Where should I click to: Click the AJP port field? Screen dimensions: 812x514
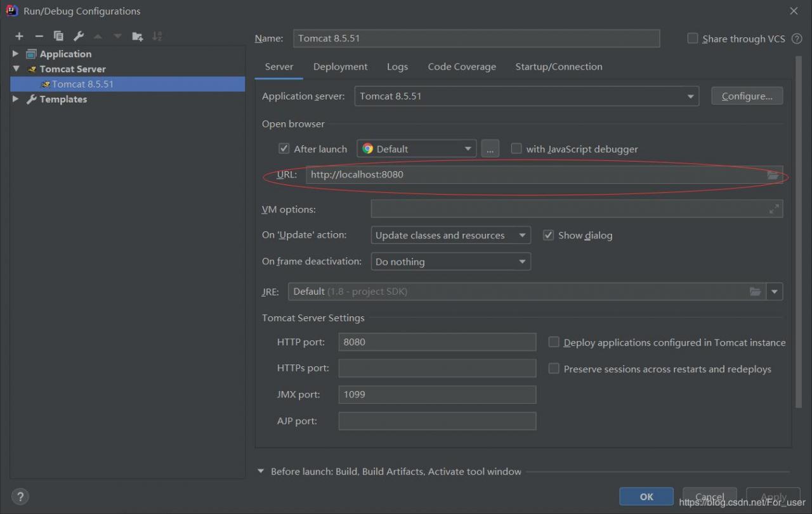[437, 421]
